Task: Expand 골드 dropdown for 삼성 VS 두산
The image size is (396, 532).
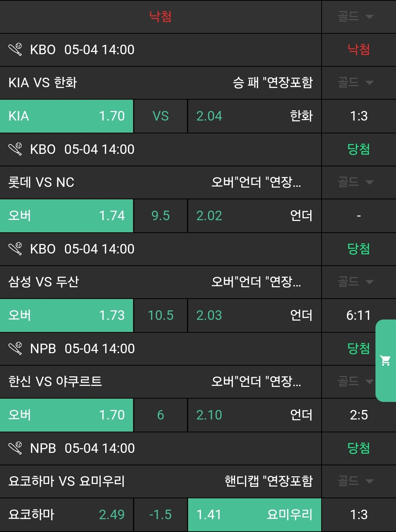Action: coord(355,282)
